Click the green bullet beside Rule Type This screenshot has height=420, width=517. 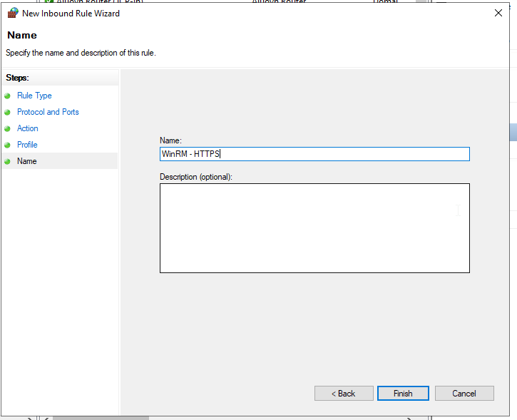(8, 96)
